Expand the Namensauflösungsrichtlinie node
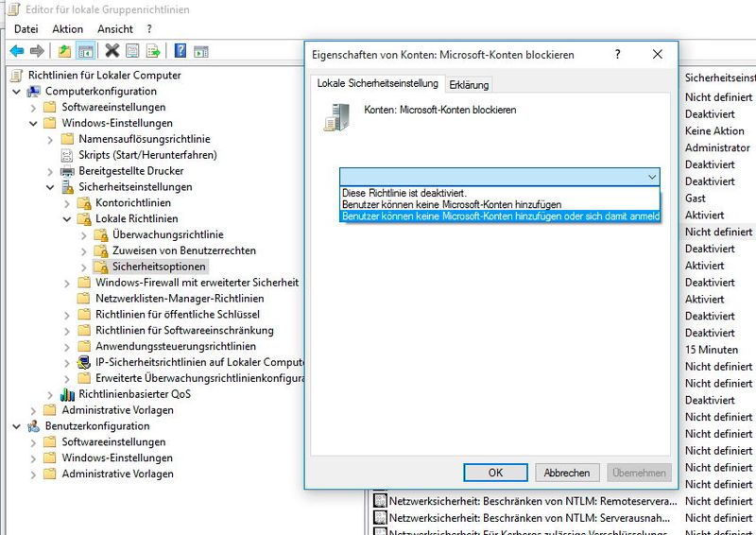Image resolution: width=756 pixels, height=535 pixels. click(50, 139)
